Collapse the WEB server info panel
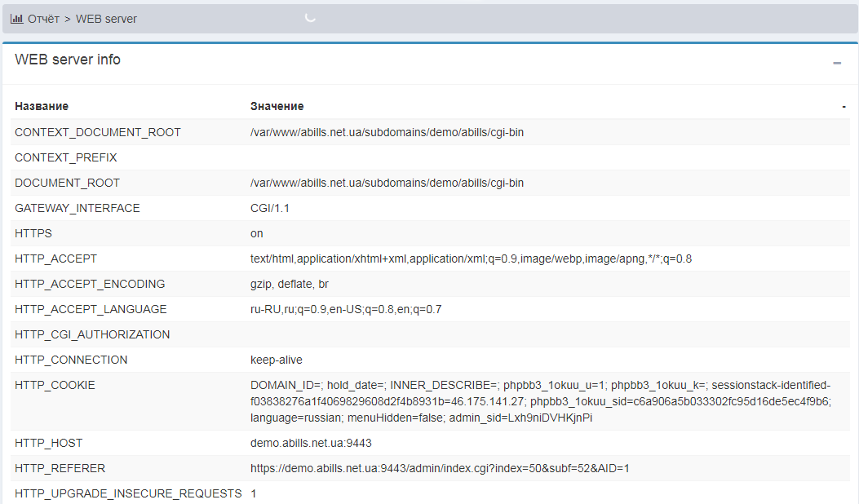The width and height of the screenshot is (859, 504). pos(837,63)
